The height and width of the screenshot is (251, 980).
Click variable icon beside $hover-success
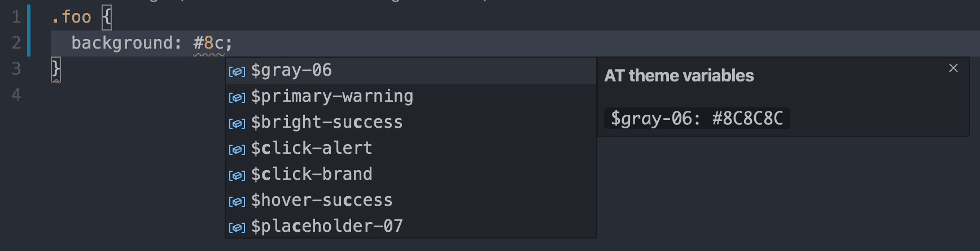[x=237, y=201]
